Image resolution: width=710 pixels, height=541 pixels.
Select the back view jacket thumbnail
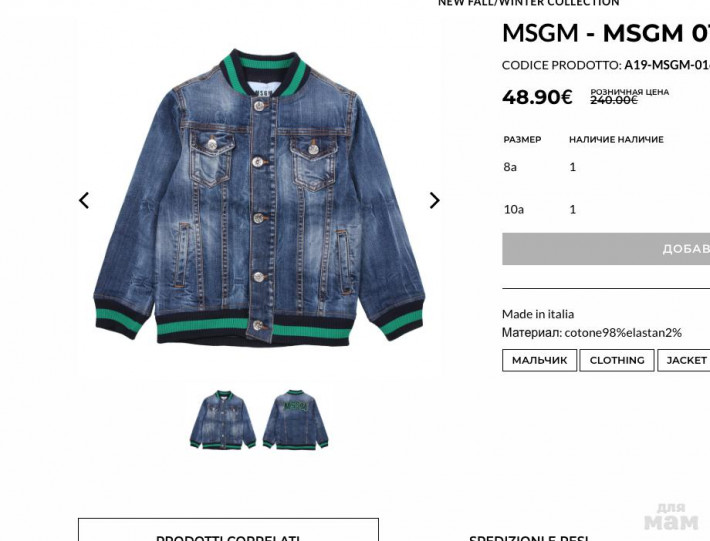[296, 420]
